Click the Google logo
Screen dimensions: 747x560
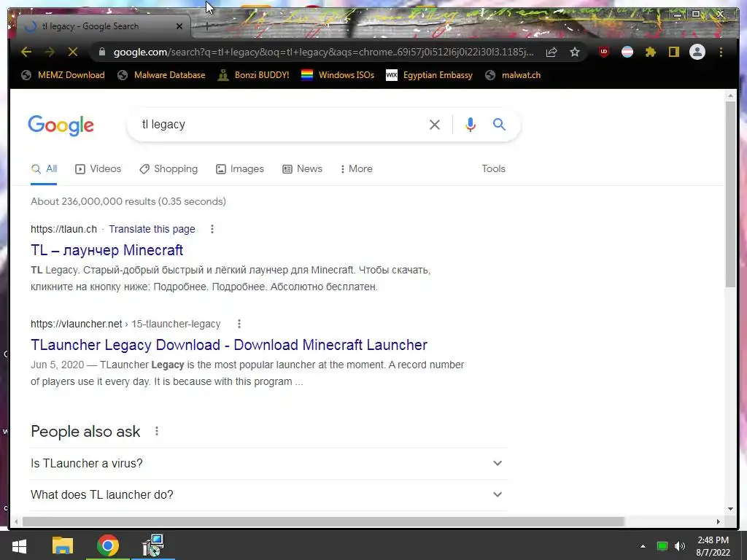61,125
